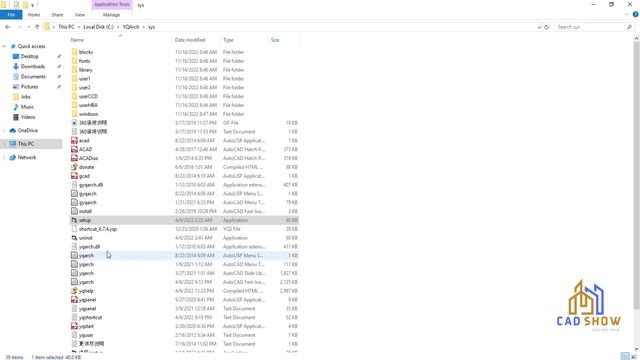
Task: Select the yqarch.dll application extension file
Action: coord(184,247)
